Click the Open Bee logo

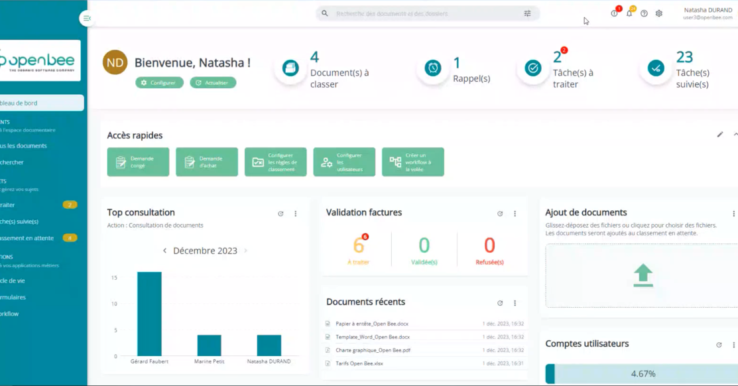[40, 61]
